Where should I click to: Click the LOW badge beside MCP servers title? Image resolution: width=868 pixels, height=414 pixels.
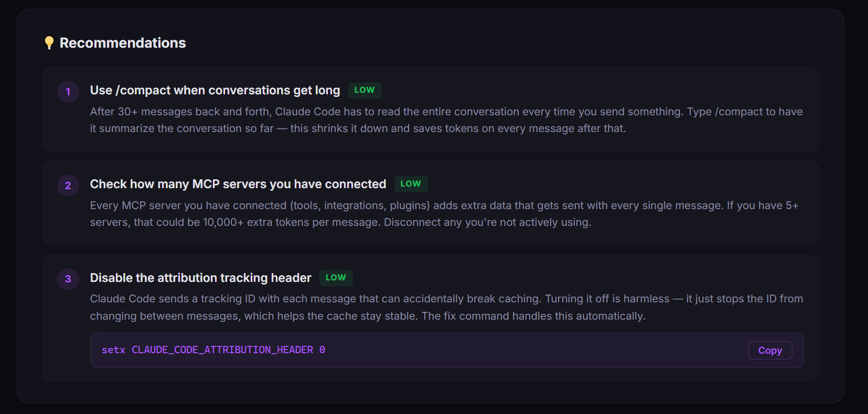point(411,184)
